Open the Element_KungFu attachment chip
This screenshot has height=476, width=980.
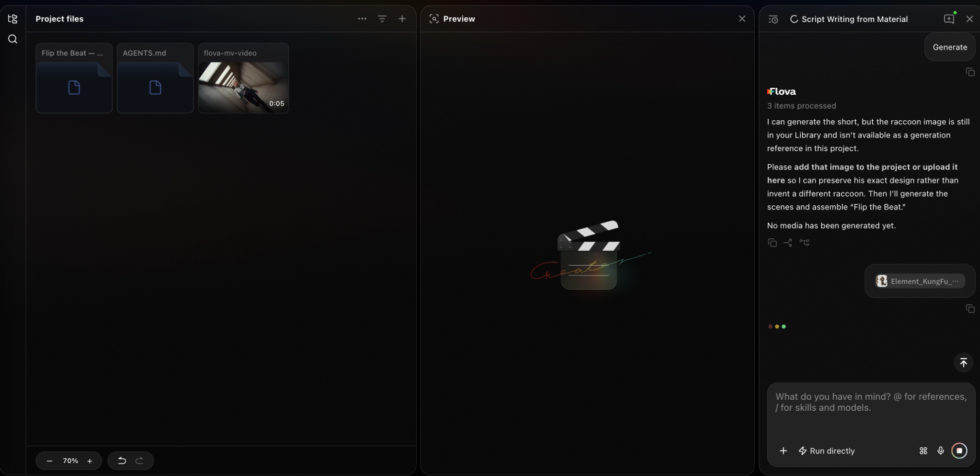[920, 281]
